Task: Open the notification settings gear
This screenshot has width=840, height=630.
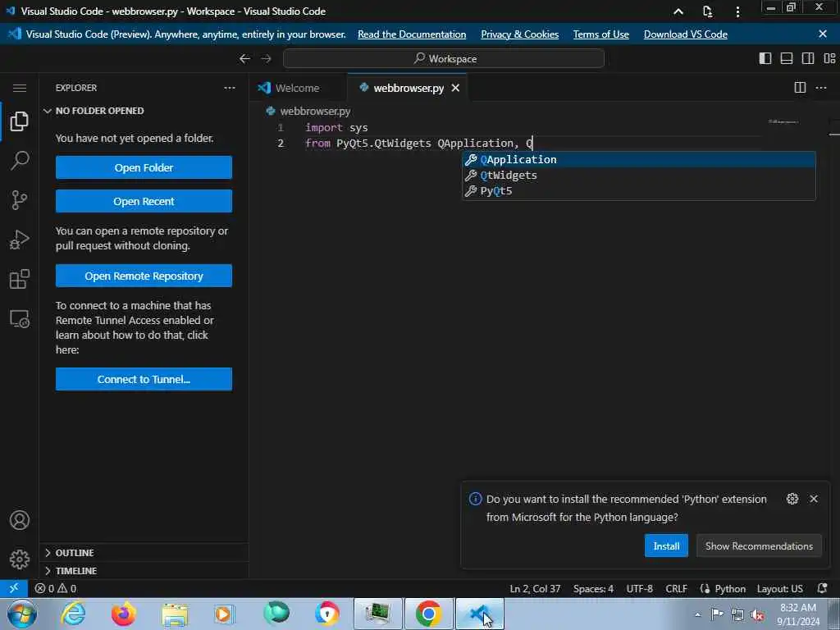Action: (x=792, y=499)
